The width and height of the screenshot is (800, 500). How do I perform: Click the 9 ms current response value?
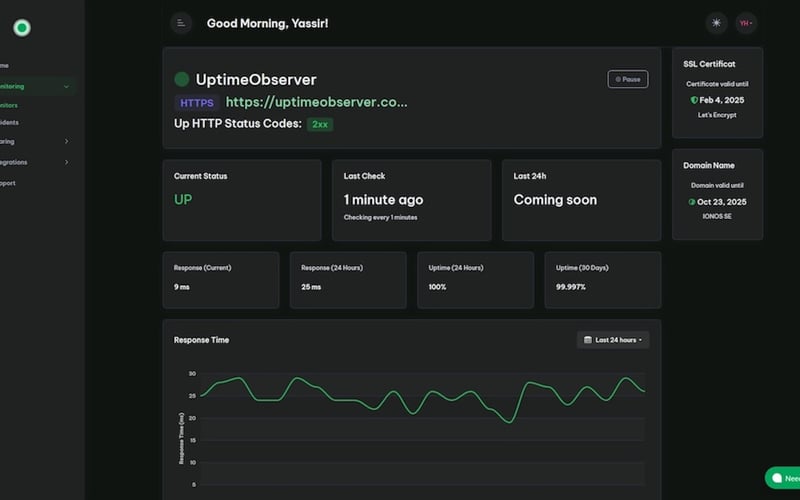coord(182,287)
